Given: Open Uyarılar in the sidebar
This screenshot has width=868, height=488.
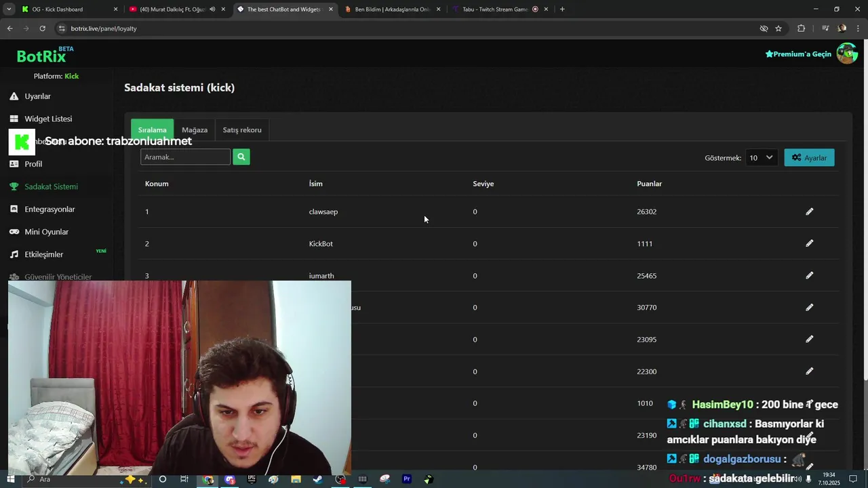Looking at the screenshot, I should (37, 96).
